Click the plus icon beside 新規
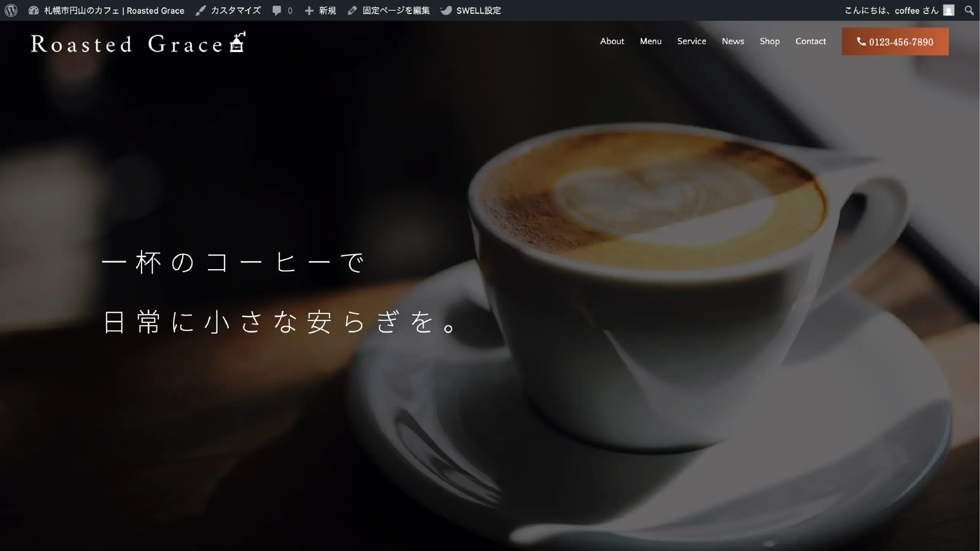This screenshot has height=551, width=980. (309, 11)
